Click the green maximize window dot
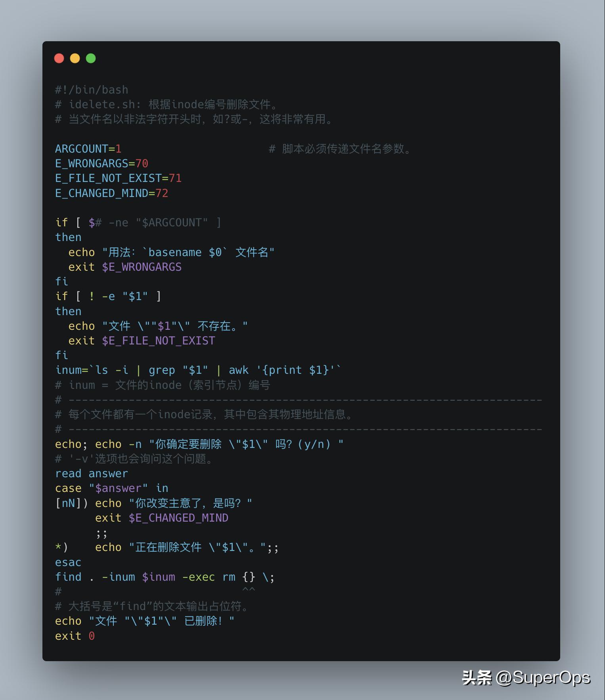This screenshot has height=700, width=605. pyautogui.click(x=91, y=58)
